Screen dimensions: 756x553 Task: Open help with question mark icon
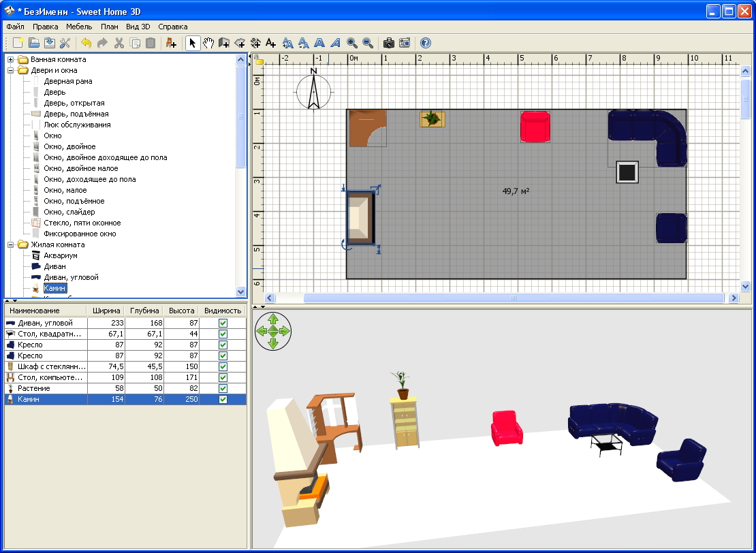[425, 43]
